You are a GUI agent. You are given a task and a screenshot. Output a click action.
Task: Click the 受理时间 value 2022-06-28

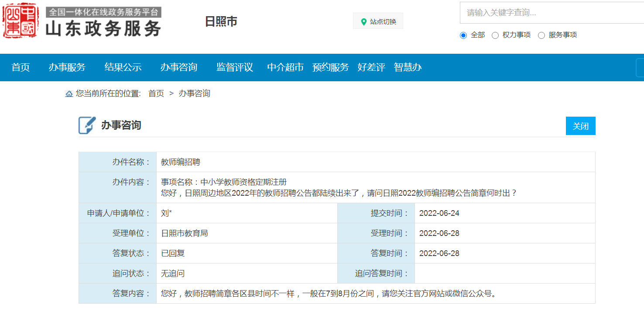(x=439, y=233)
